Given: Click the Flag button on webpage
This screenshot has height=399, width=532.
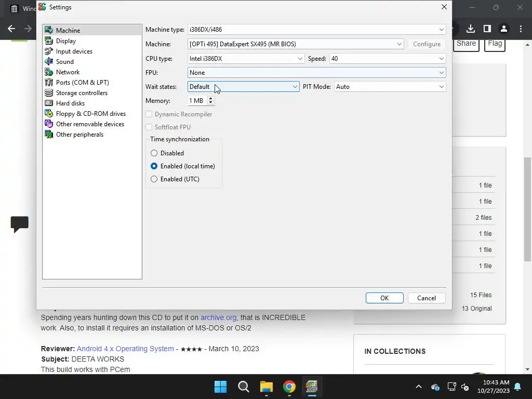Looking at the screenshot, I should [495, 44].
